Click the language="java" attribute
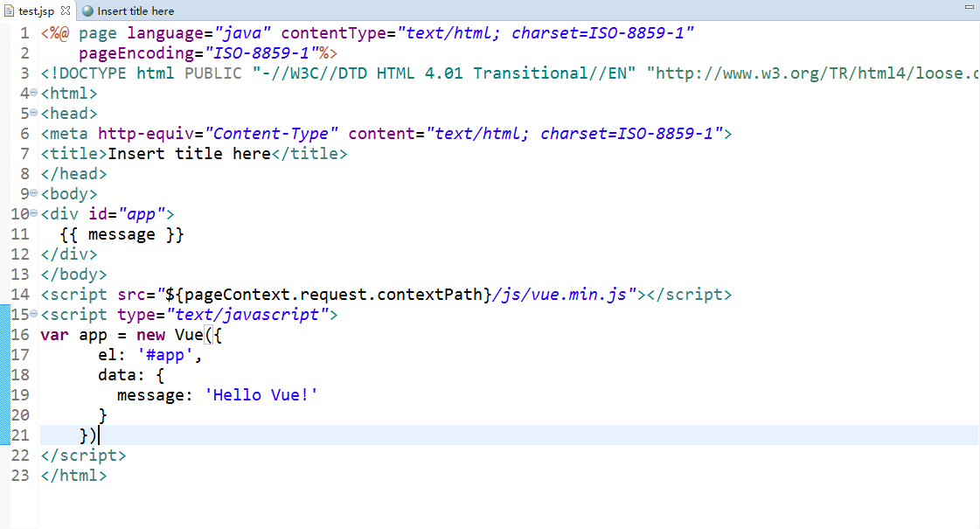 [198, 33]
